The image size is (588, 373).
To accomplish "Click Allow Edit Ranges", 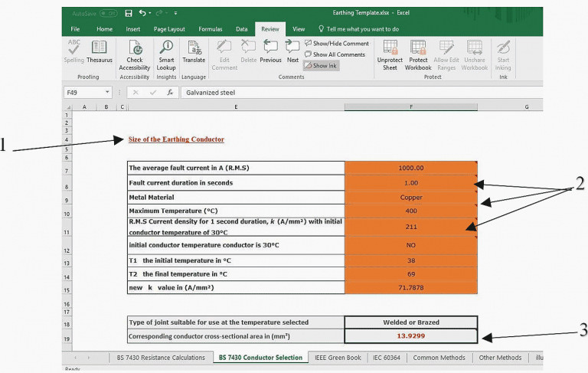I will pos(446,55).
